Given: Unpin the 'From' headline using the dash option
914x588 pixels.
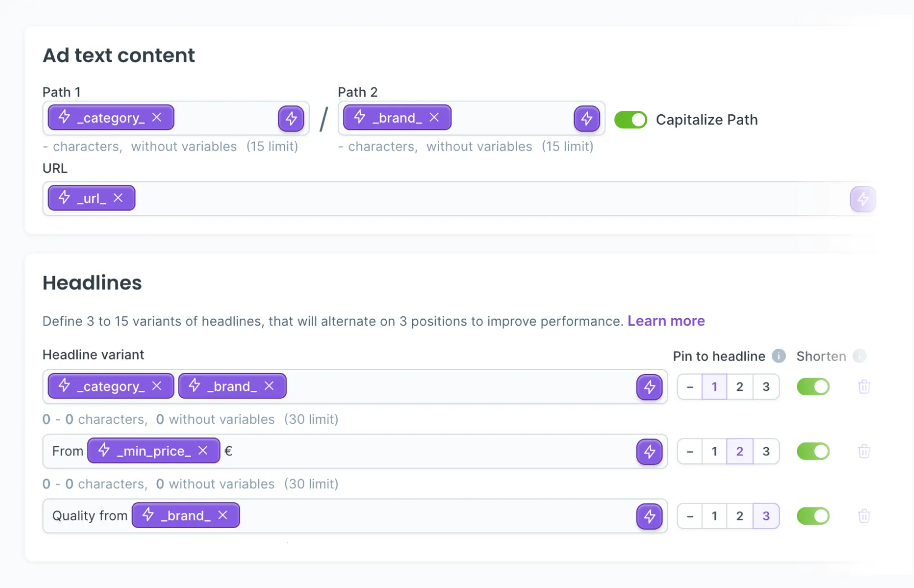Looking at the screenshot, I should click(690, 451).
